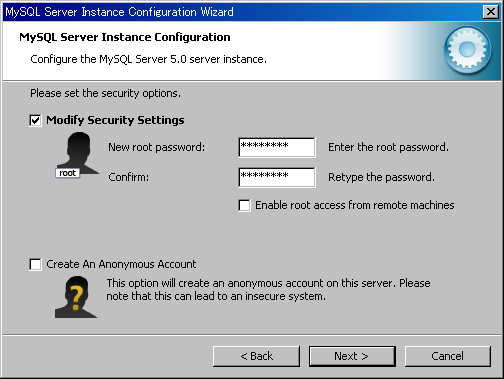
Task: Click the root label badge
Action: click(x=68, y=173)
